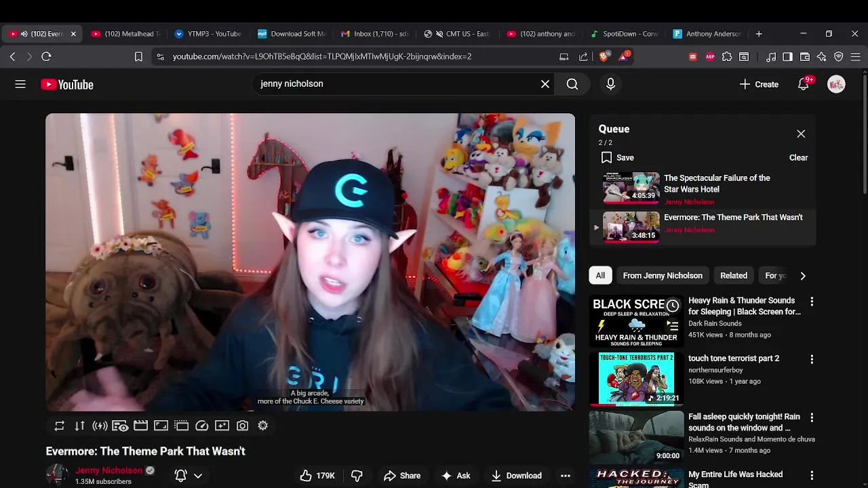The width and height of the screenshot is (868, 488).
Task: Switch to the YTMP3 - YouTube tab
Action: coord(208,34)
